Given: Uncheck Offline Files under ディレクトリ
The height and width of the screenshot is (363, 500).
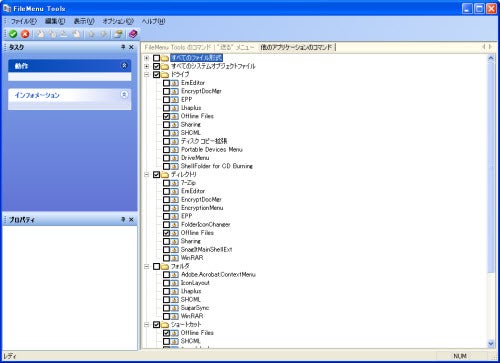Looking at the screenshot, I should coord(166,233).
